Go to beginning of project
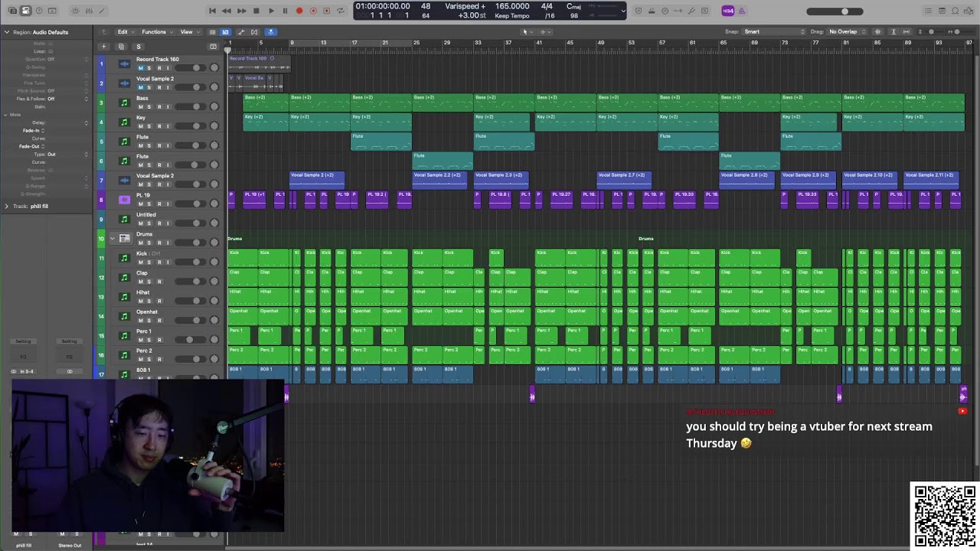 (x=212, y=11)
